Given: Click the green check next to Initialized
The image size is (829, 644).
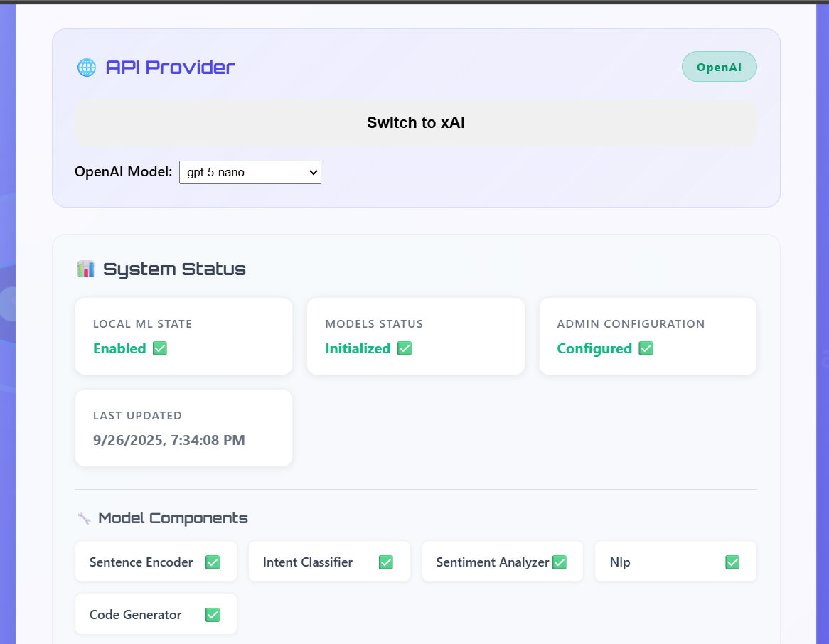Looking at the screenshot, I should click(x=405, y=348).
